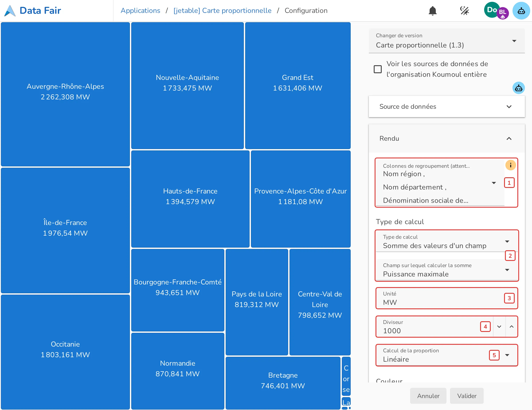The image size is (532, 410).
Task: Select the Normandie tile
Action: (x=178, y=371)
